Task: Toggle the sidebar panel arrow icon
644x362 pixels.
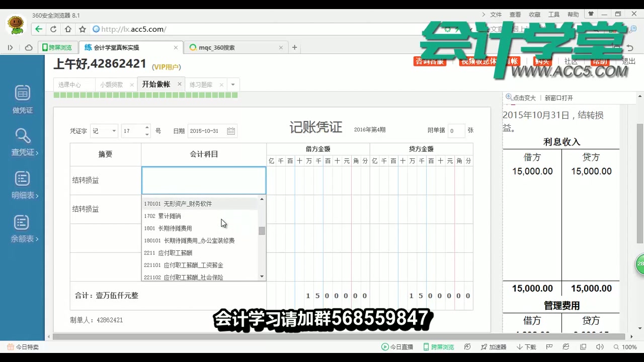Action: [10, 48]
